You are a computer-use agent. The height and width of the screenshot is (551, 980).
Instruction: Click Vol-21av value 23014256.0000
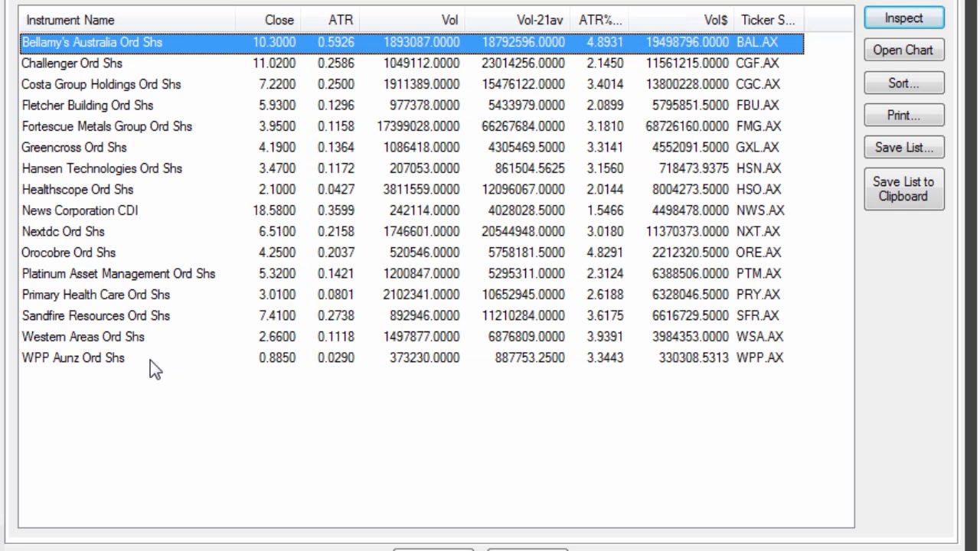pyautogui.click(x=523, y=64)
